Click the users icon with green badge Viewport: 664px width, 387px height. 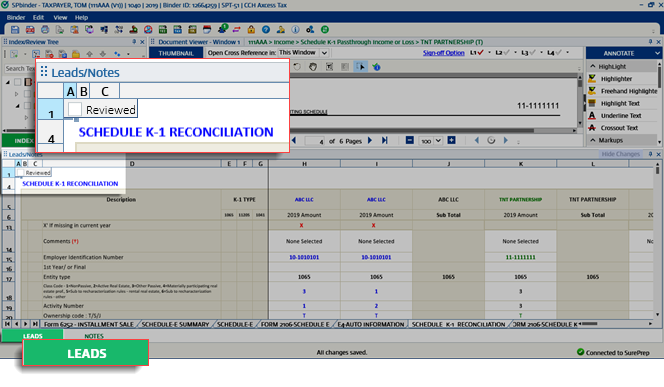pyautogui.click(x=222, y=29)
